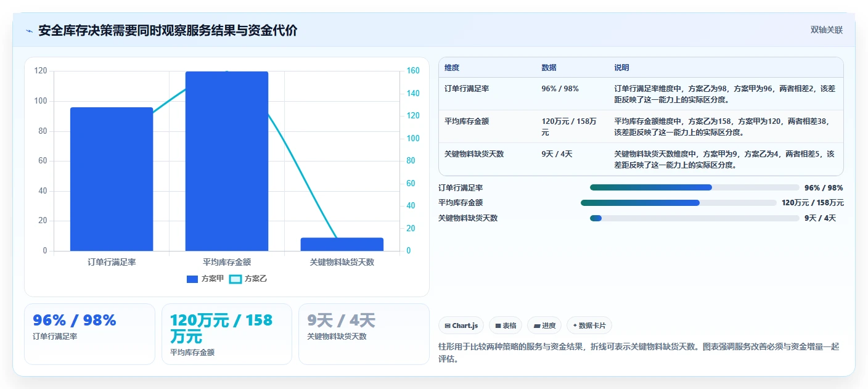
Task: Click the lightning icon beside the header title
Action: 30,31
